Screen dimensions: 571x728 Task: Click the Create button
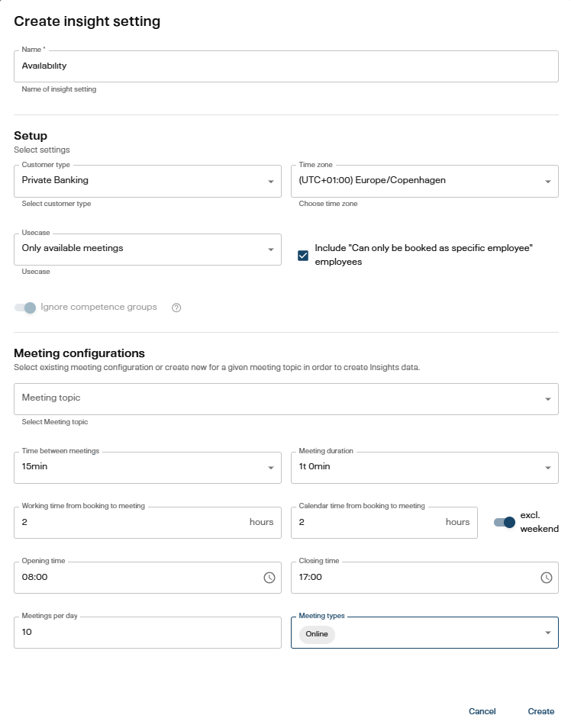[x=541, y=711]
